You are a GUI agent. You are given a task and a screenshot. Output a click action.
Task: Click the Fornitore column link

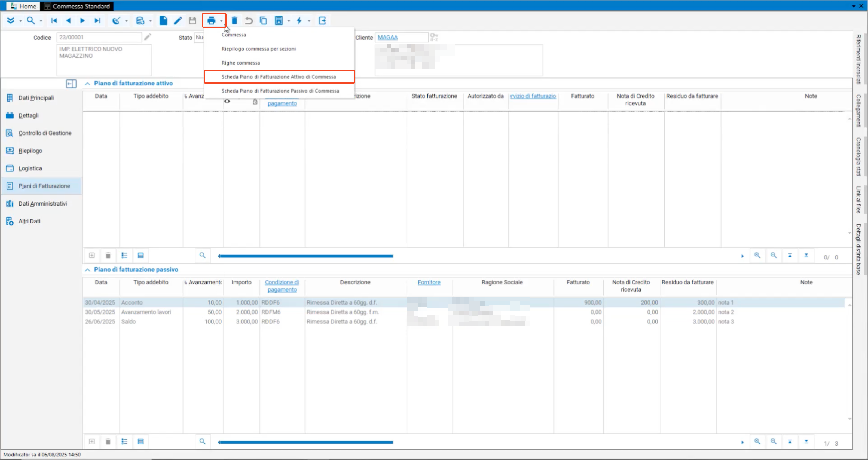(x=429, y=283)
